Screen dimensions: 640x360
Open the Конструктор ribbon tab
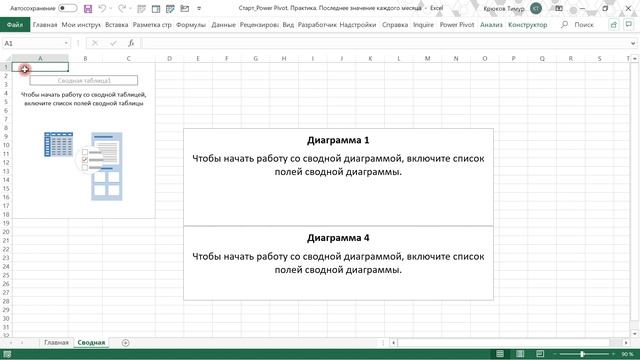[x=528, y=24]
